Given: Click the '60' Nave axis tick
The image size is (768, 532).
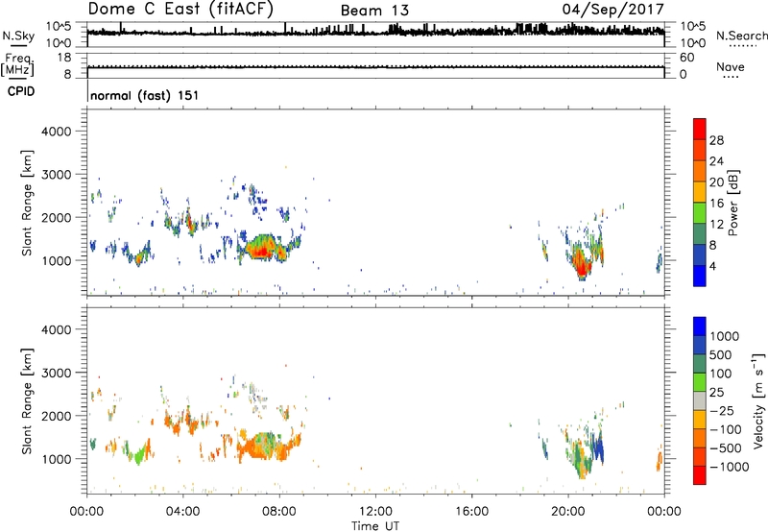Looking at the screenshot, I should (x=686, y=58).
